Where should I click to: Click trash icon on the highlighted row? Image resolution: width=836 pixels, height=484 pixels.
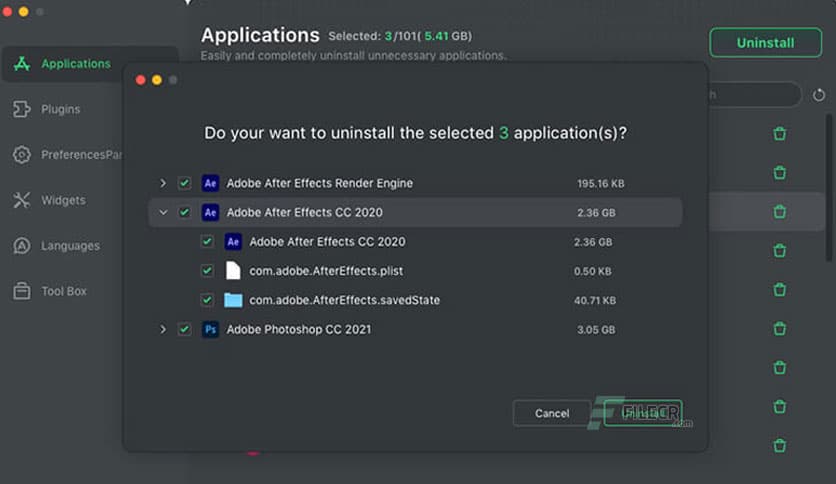779,212
